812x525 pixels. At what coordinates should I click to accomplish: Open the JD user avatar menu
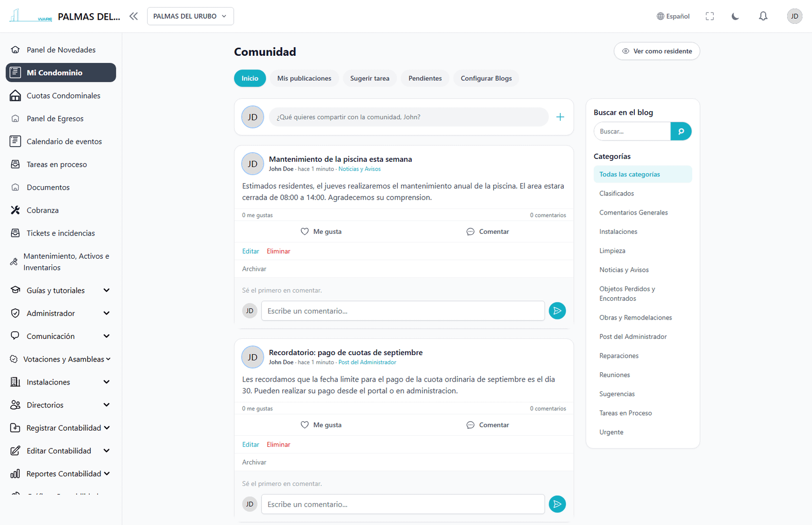794,16
